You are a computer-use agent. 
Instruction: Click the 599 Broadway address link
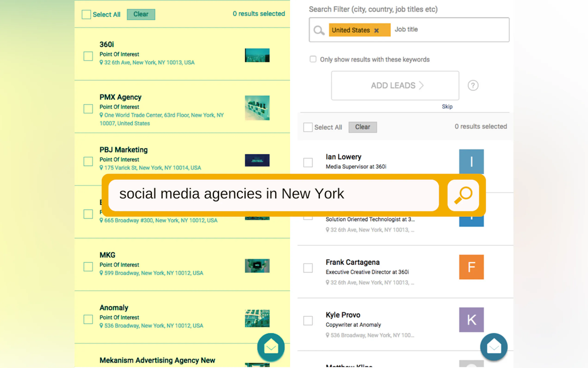coord(154,273)
